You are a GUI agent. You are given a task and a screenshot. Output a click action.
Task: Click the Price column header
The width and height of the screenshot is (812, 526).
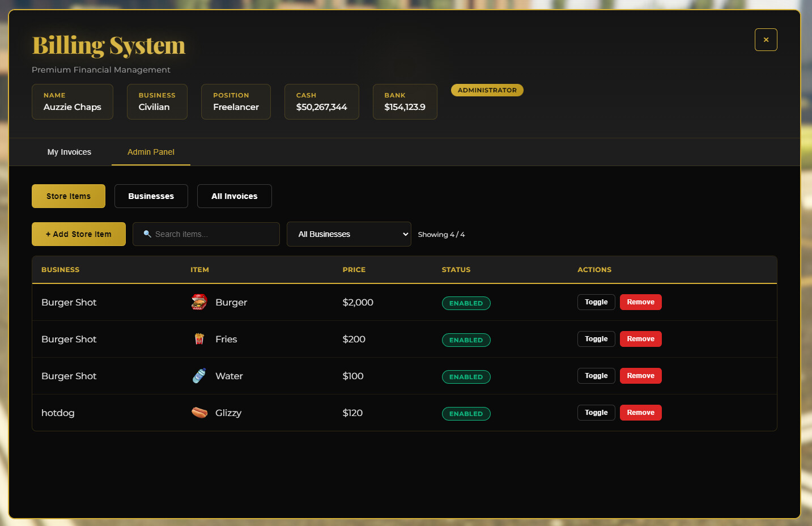pos(354,270)
